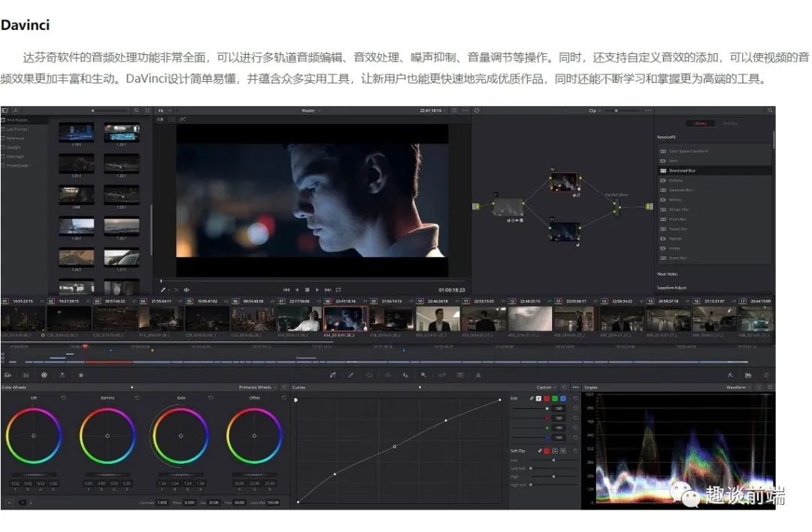Select the Directional Blur effect
The height and width of the screenshot is (532, 812).
point(715,171)
